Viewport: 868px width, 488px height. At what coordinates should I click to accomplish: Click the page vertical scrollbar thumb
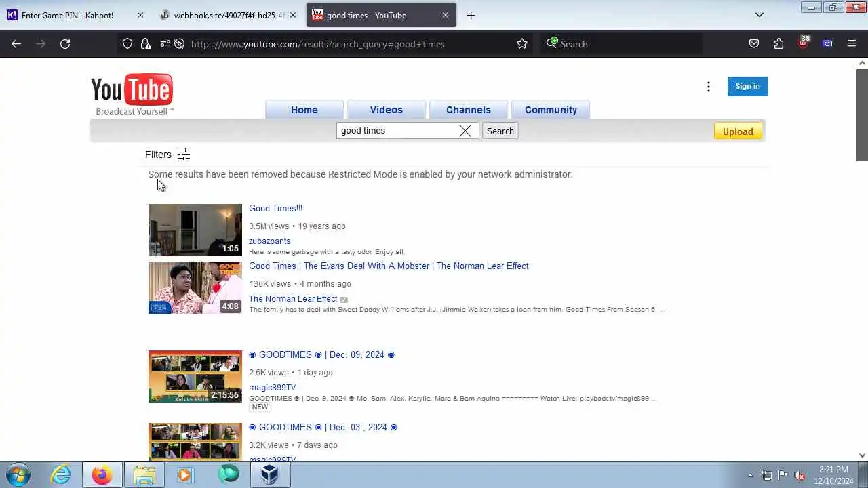862,115
